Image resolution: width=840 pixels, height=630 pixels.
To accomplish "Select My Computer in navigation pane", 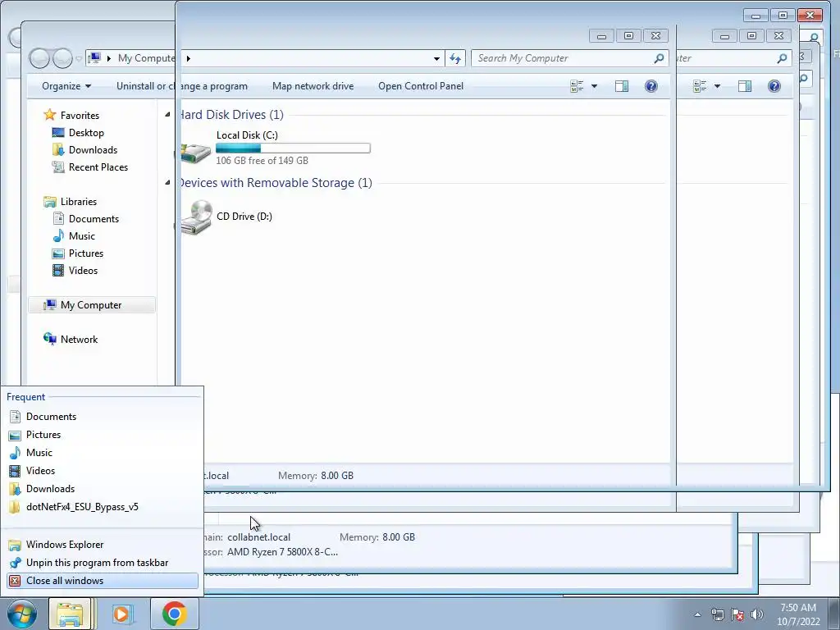I will pyautogui.click(x=91, y=305).
